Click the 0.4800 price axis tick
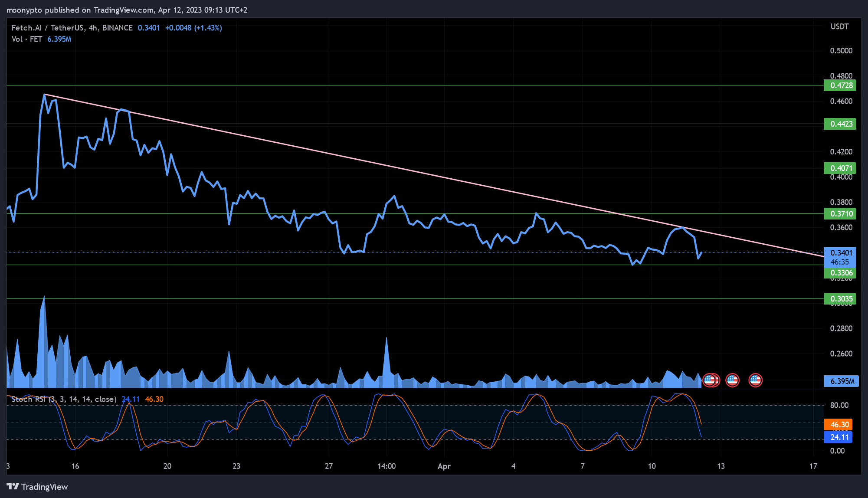The width and height of the screenshot is (868, 498). click(841, 76)
